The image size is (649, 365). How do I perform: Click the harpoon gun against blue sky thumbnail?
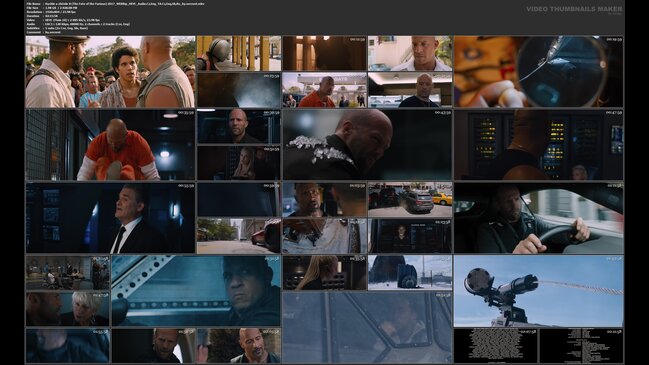538,291
